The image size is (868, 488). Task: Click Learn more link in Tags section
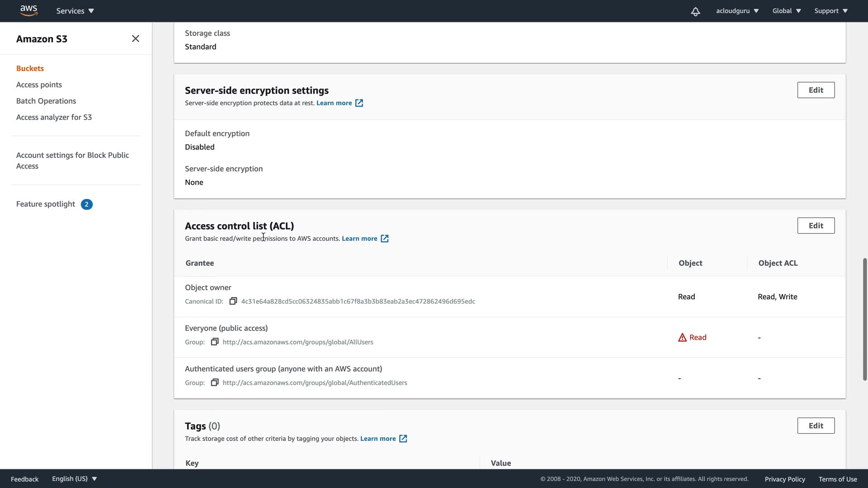click(x=377, y=439)
